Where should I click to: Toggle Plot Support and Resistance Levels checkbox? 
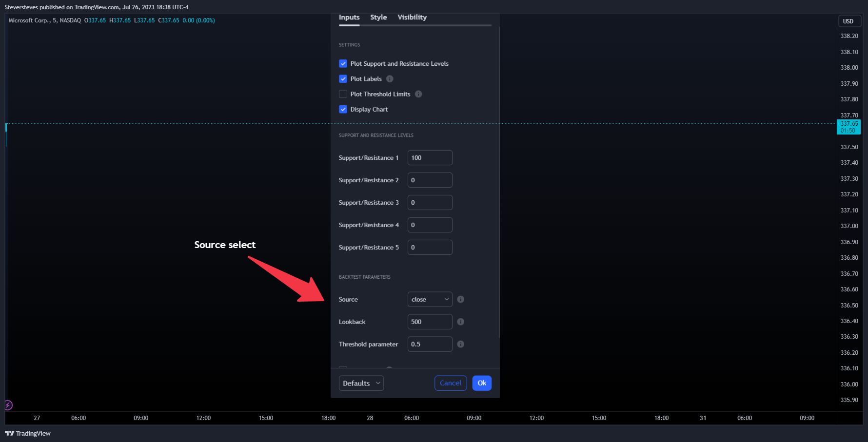tap(343, 63)
